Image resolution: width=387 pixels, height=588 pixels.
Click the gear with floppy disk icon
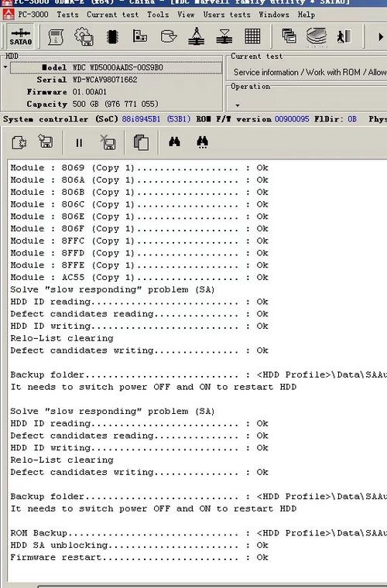(84, 37)
